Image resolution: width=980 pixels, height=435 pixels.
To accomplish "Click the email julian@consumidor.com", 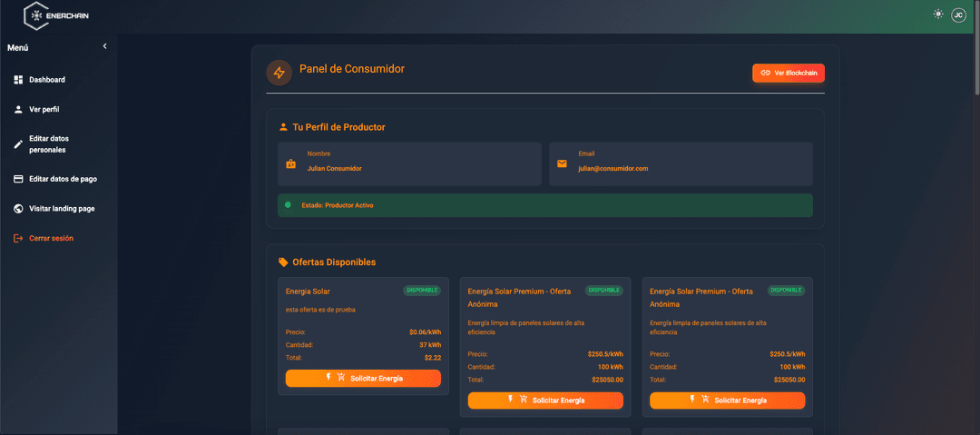I will 613,168.
